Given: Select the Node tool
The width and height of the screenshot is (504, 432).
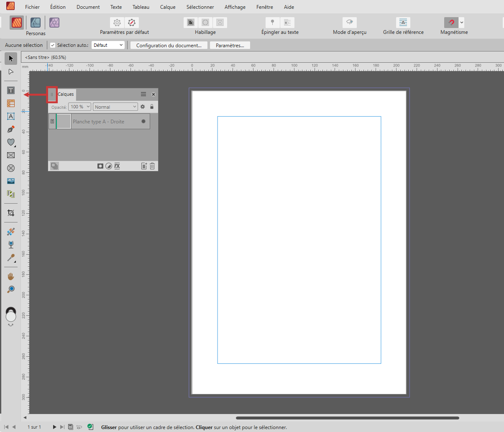Looking at the screenshot, I should [x=11, y=72].
